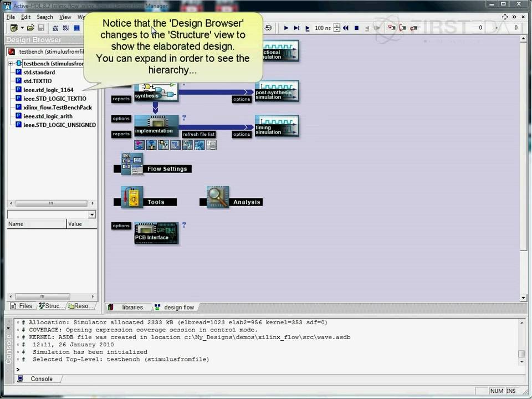Click the greyed step-back triangle icon
This screenshot has height=399, width=532.
pos(367,28)
